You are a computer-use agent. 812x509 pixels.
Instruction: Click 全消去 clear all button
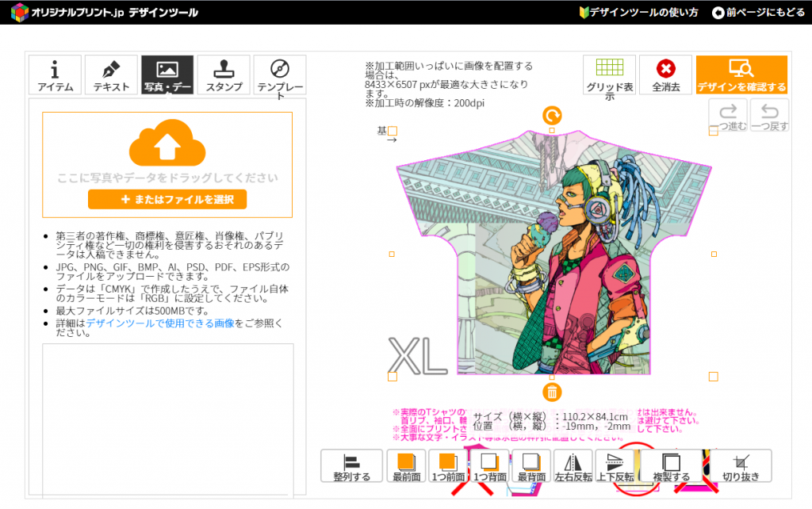pyautogui.click(x=666, y=75)
